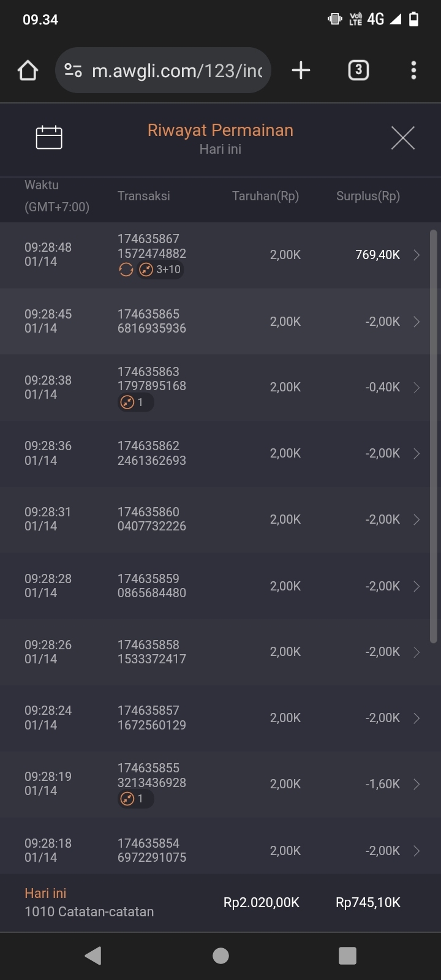Viewport: 441px width, 980px height.
Task: Tap the site info icon in address bar
Action: [73, 70]
